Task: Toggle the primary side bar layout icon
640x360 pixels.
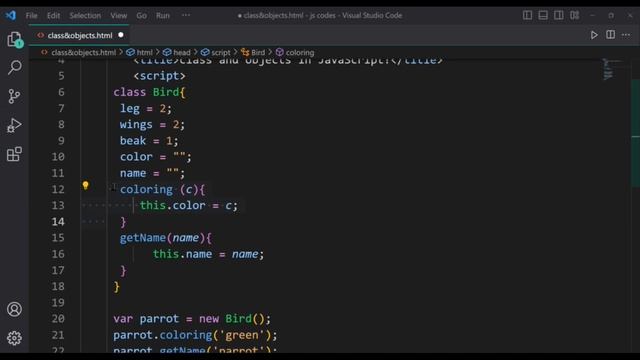Action: point(527,16)
